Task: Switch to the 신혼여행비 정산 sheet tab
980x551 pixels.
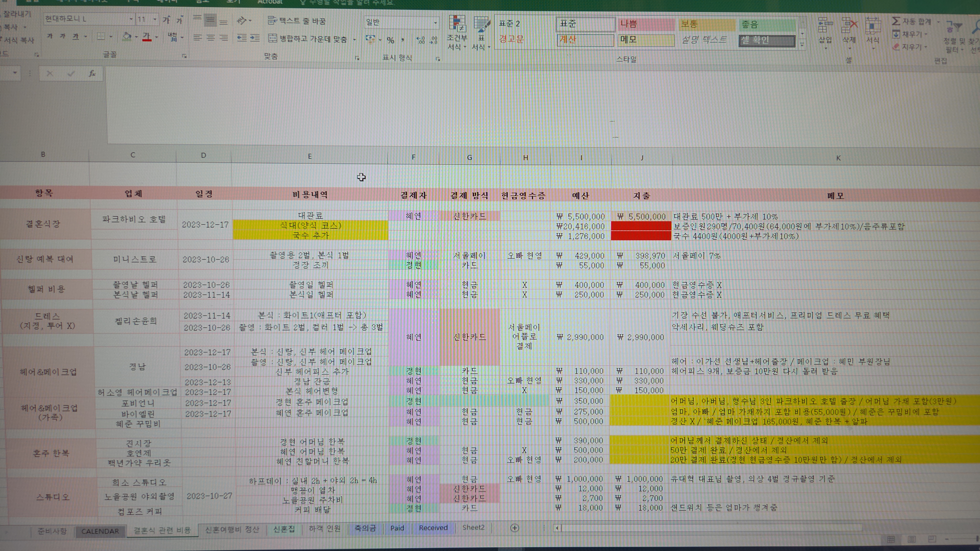Action: tap(232, 529)
